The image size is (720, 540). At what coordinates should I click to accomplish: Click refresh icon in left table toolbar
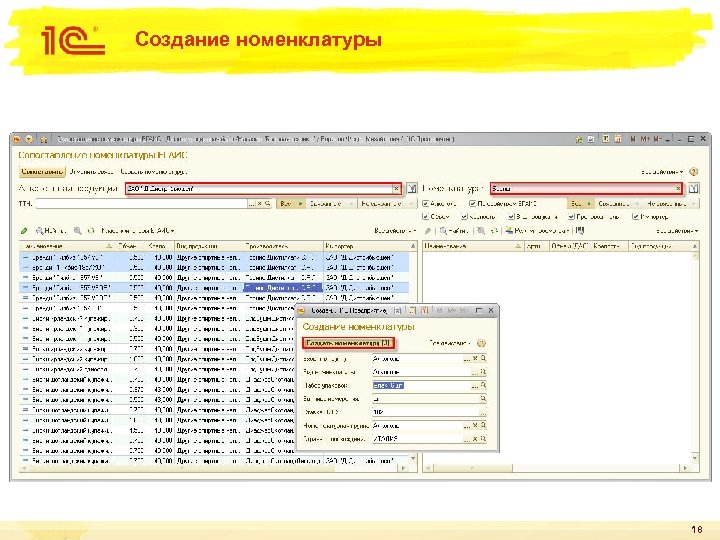91,231
